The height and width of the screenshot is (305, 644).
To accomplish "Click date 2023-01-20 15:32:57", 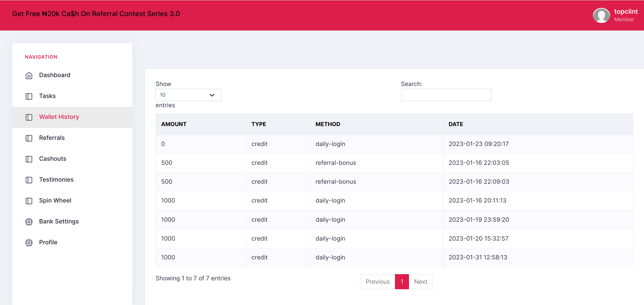I will click(x=479, y=239).
